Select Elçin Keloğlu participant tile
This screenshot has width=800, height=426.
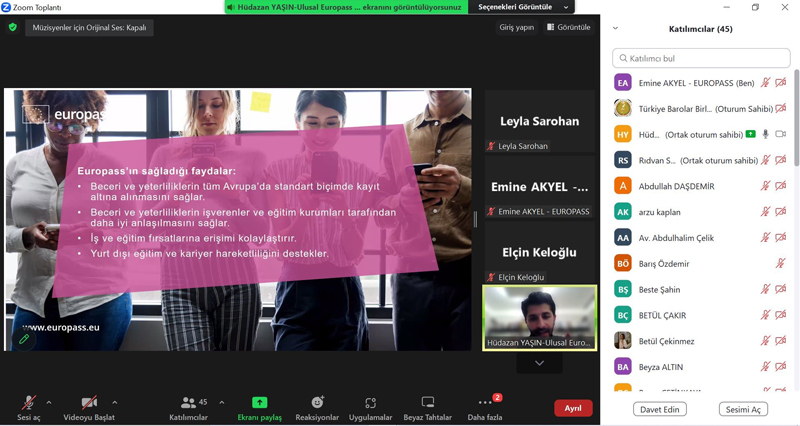click(539, 253)
